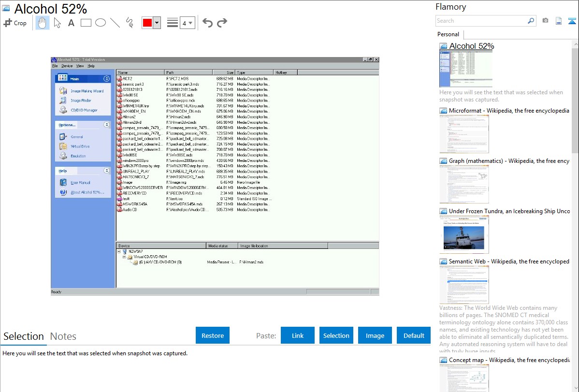Open the View menu in Alcohol 52% snapshot
This screenshot has width=579, height=392.
(80, 66)
